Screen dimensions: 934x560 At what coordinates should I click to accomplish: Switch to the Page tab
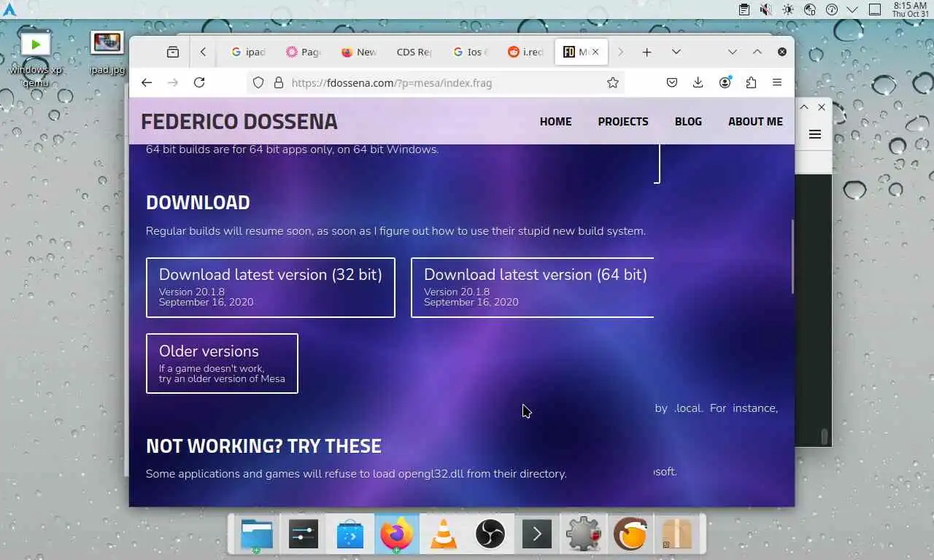[304, 52]
